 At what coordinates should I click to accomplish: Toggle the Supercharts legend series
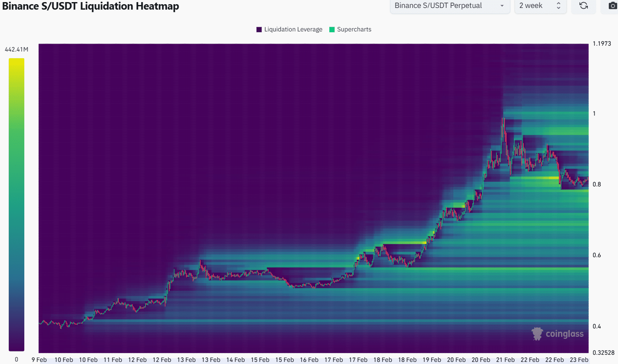[x=350, y=29]
